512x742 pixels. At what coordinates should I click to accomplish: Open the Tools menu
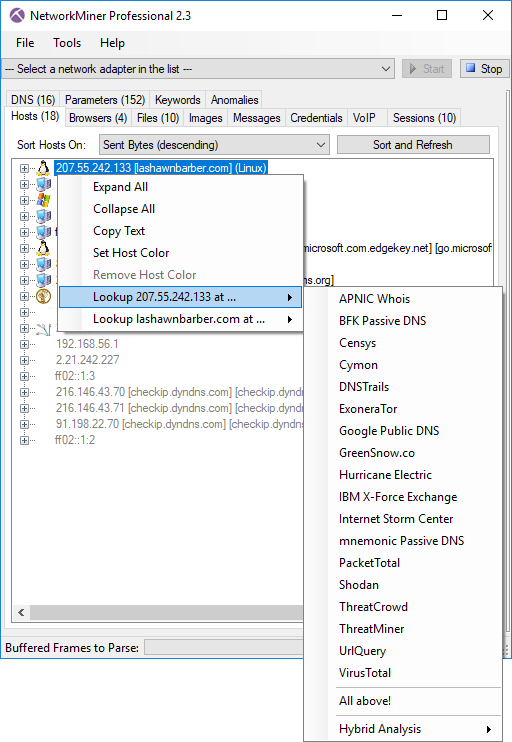click(67, 43)
